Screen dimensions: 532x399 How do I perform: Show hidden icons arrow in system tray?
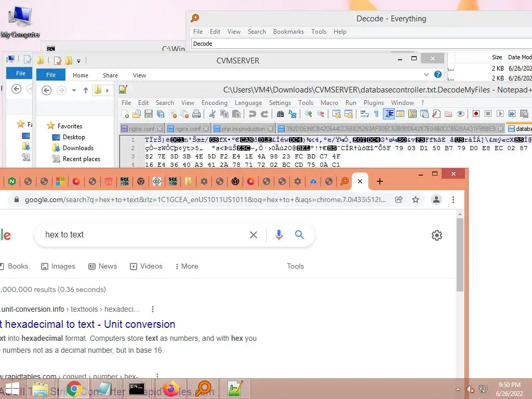[x=458, y=389]
